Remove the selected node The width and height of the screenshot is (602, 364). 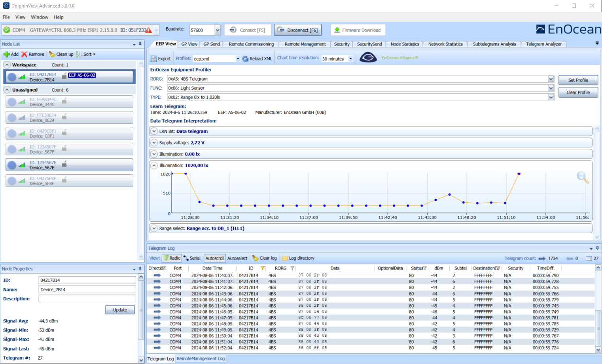click(33, 54)
